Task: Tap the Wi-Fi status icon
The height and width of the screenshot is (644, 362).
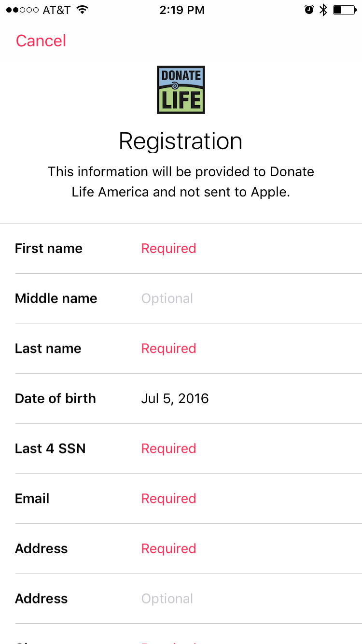Action: point(83,10)
